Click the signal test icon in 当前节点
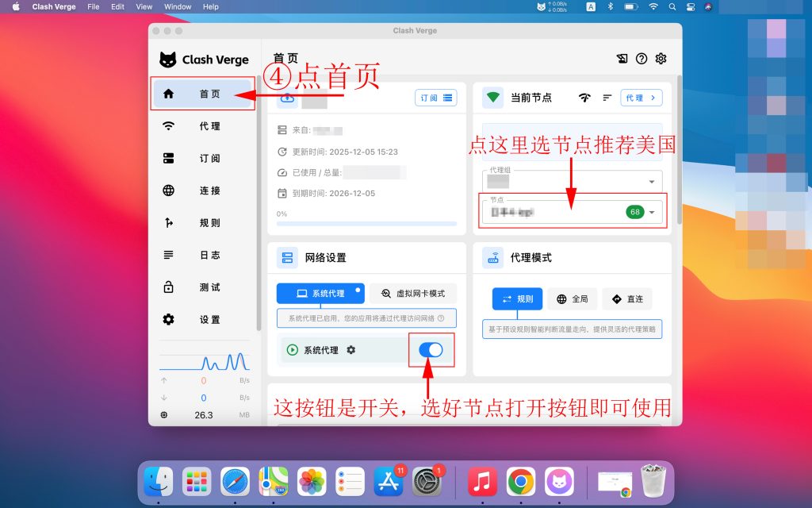The image size is (812, 508). point(584,98)
